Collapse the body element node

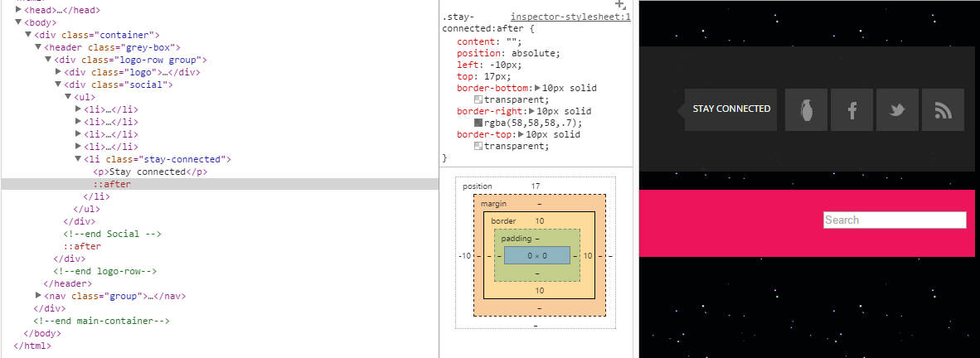pyautogui.click(x=18, y=22)
